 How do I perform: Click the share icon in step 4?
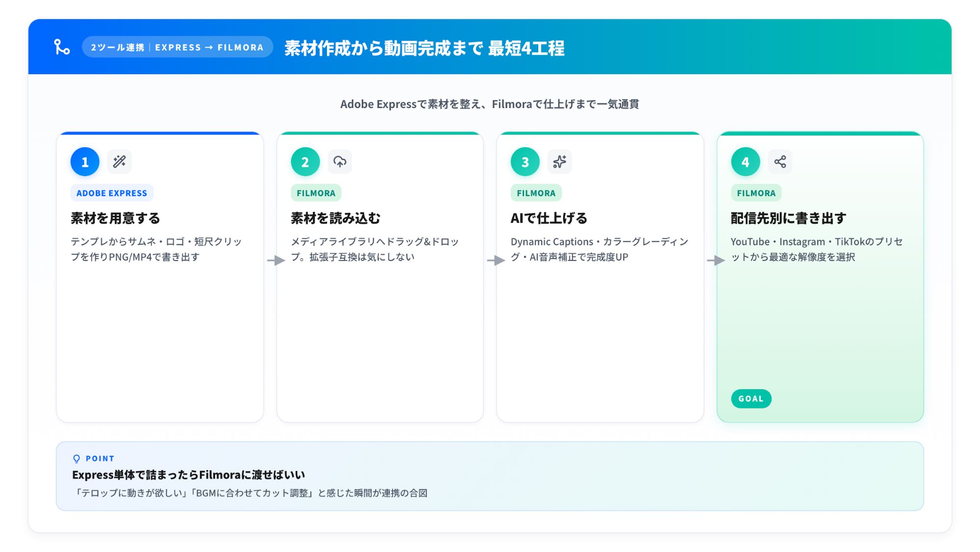click(780, 161)
